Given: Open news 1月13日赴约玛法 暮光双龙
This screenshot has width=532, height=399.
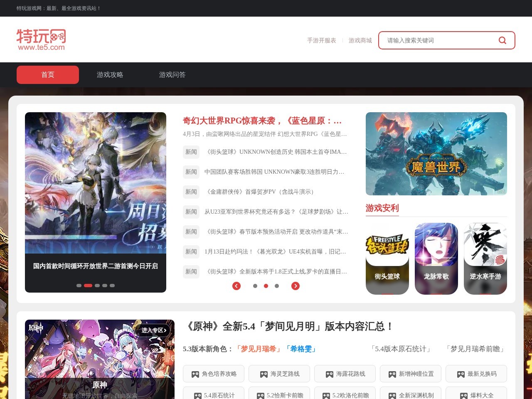Looking at the screenshot, I should pyautogui.click(x=275, y=251).
